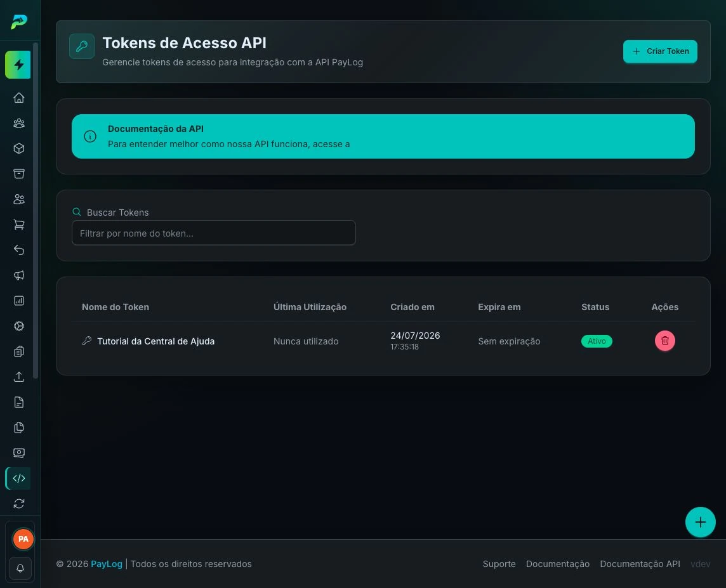Image resolution: width=726 pixels, height=588 pixels.
Task: Click the Sem expiração cell
Action: click(x=510, y=341)
